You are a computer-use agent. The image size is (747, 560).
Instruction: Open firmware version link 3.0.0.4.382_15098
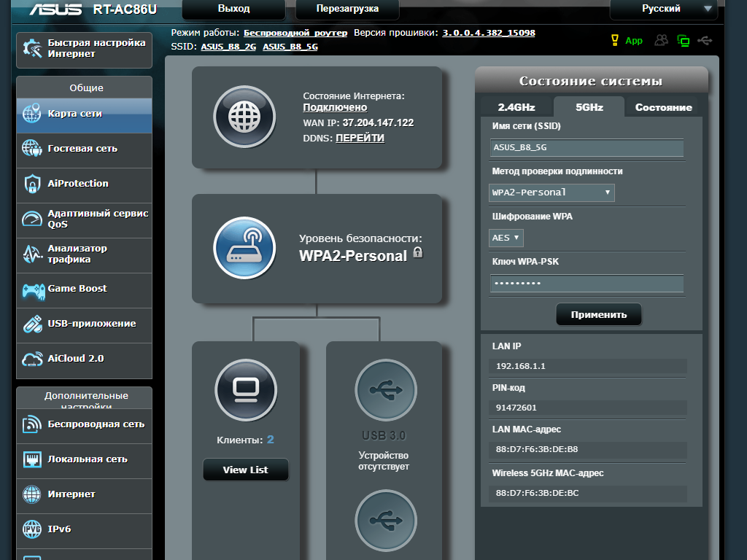(x=489, y=33)
